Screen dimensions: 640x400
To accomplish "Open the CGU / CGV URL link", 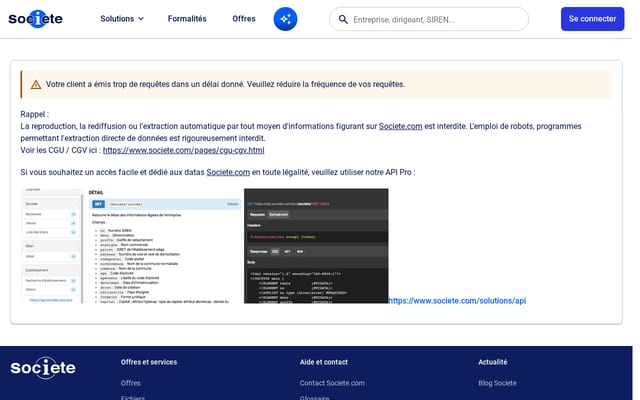I will click(183, 150).
